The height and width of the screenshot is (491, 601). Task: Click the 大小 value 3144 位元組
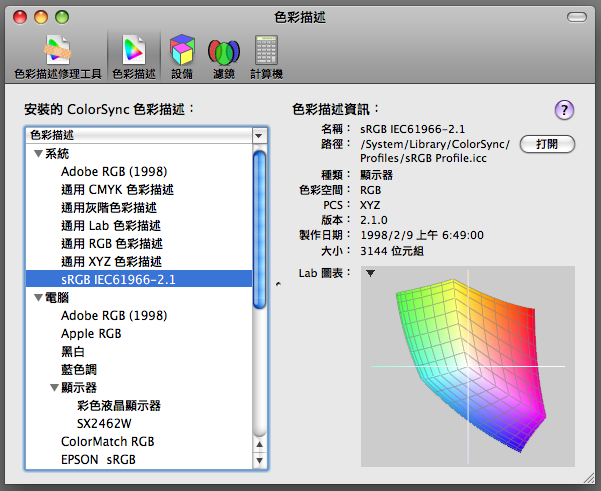click(x=392, y=251)
